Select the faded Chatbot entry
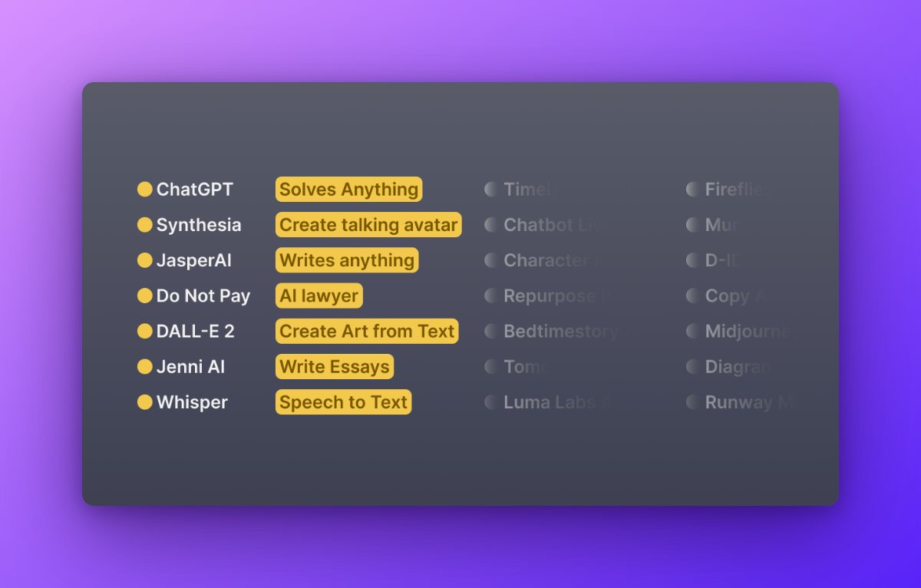The height and width of the screenshot is (588, 921). click(556, 225)
